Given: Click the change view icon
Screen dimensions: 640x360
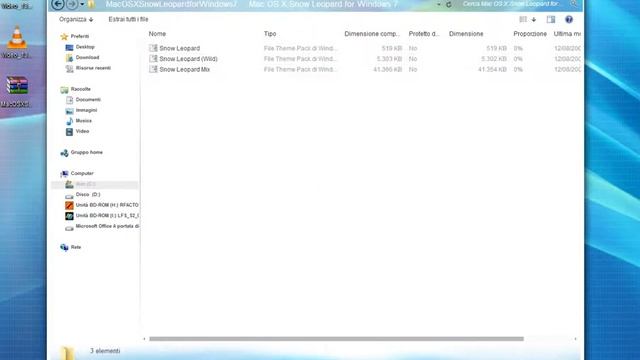Looking at the screenshot, I should coord(523,19).
